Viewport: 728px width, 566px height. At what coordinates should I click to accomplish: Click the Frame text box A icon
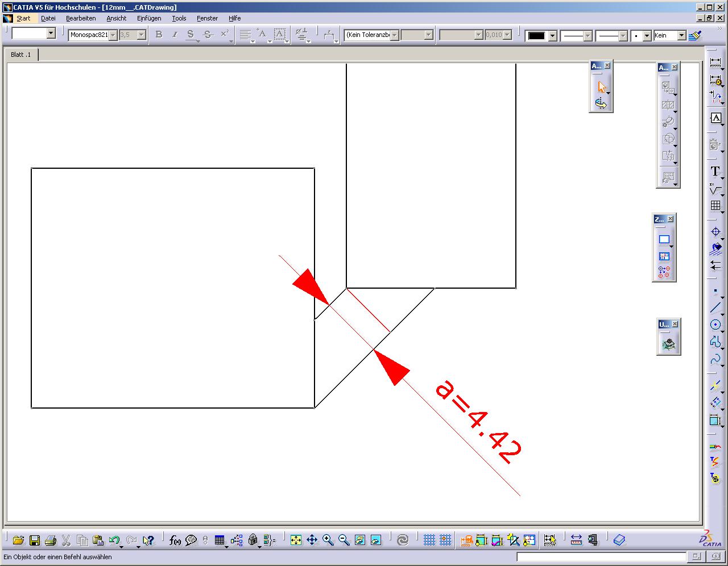tap(715, 118)
